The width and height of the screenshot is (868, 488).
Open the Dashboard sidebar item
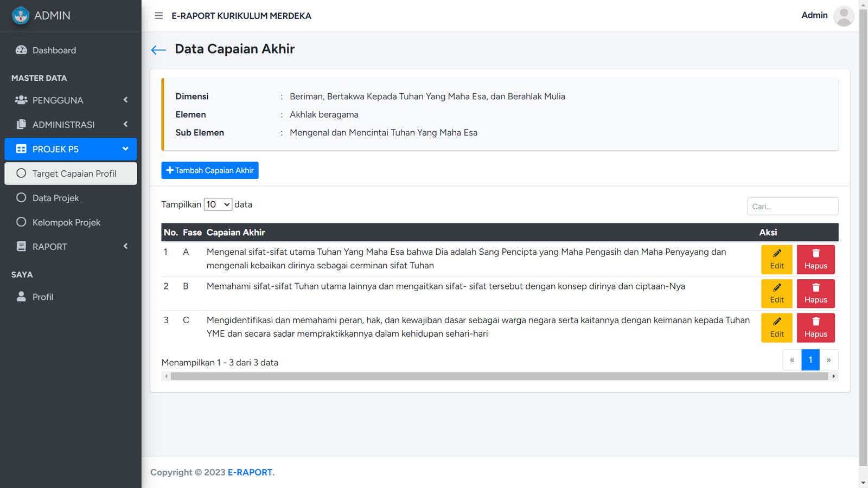(x=54, y=50)
